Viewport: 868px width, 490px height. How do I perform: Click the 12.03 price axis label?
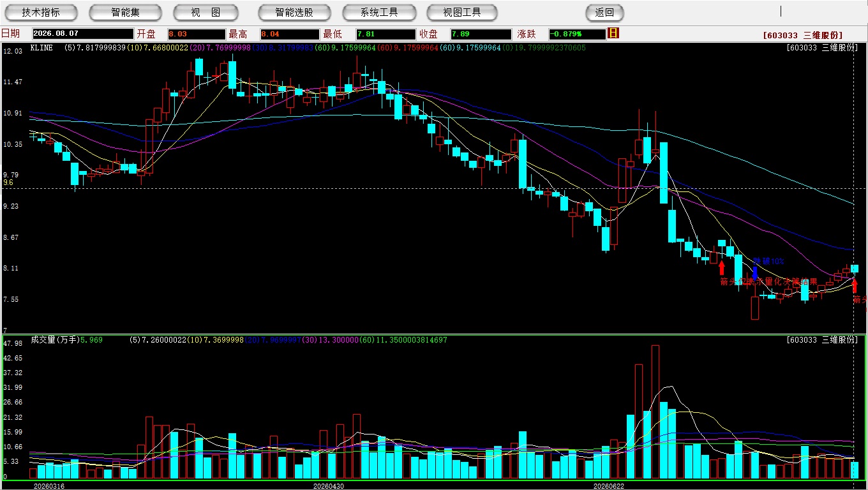(13, 51)
